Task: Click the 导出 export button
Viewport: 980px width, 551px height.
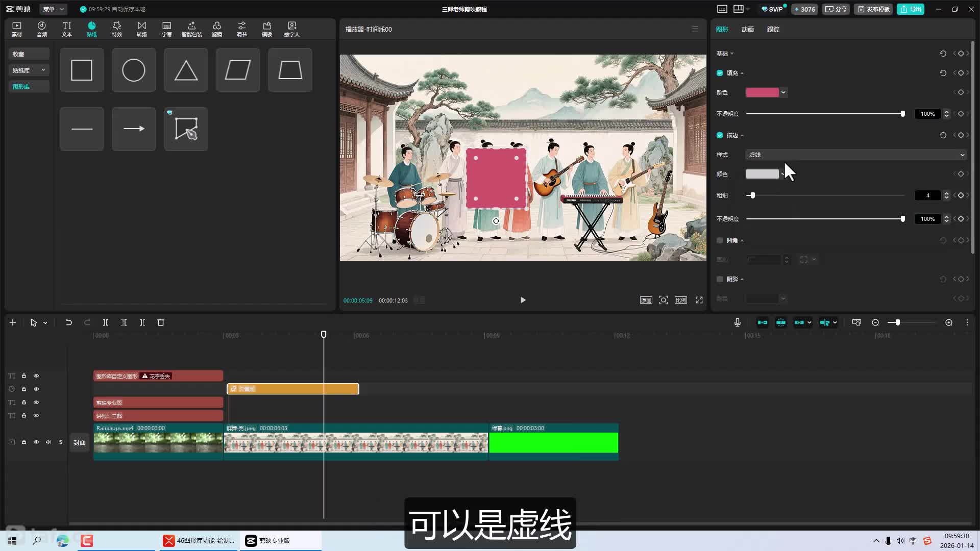Action: (x=911, y=9)
